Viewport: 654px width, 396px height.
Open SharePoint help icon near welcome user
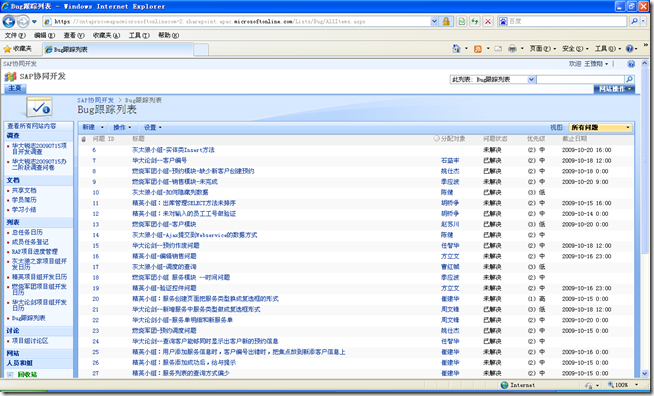[x=631, y=64]
